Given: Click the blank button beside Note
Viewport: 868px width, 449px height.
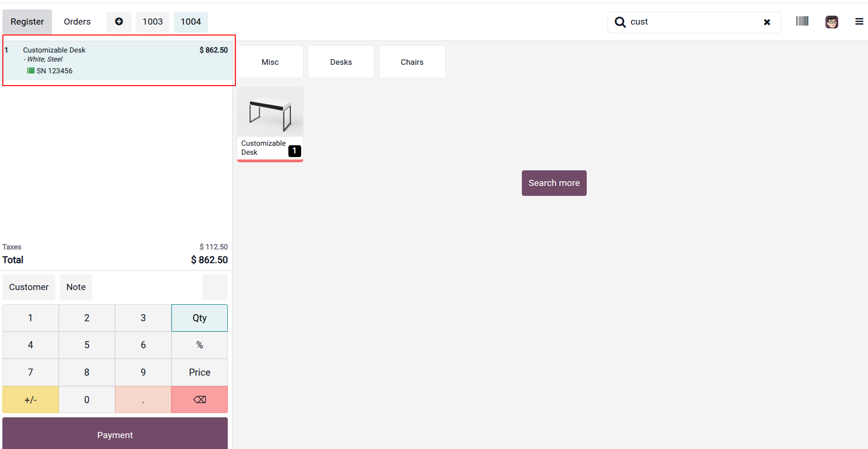Looking at the screenshot, I should pyautogui.click(x=215, y=287).
